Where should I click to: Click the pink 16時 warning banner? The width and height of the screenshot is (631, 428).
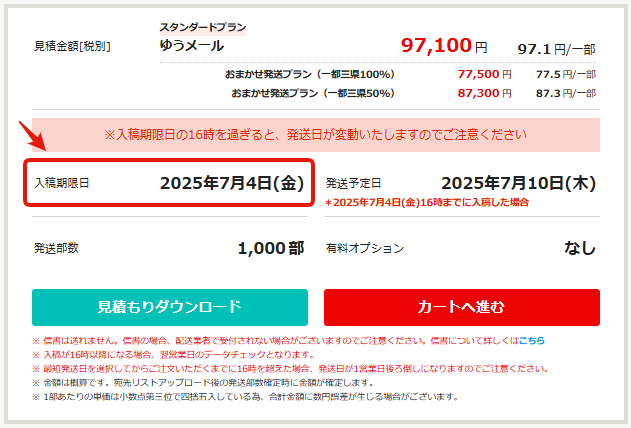pyautogui.click(x=316, y=135)
